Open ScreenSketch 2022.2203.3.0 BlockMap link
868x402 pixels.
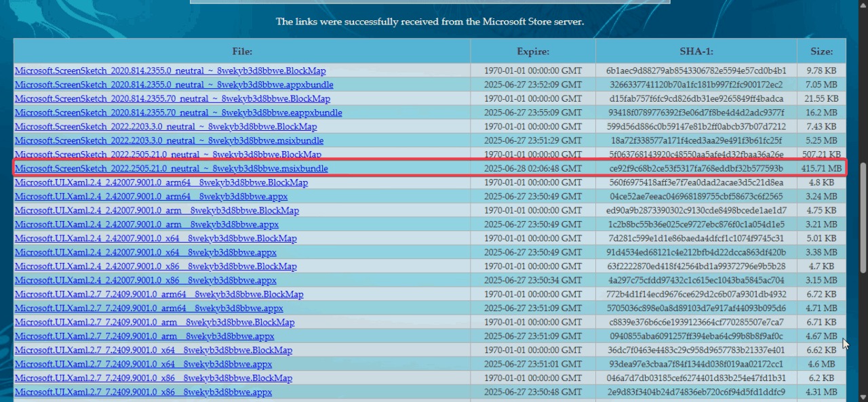[165, 126]
